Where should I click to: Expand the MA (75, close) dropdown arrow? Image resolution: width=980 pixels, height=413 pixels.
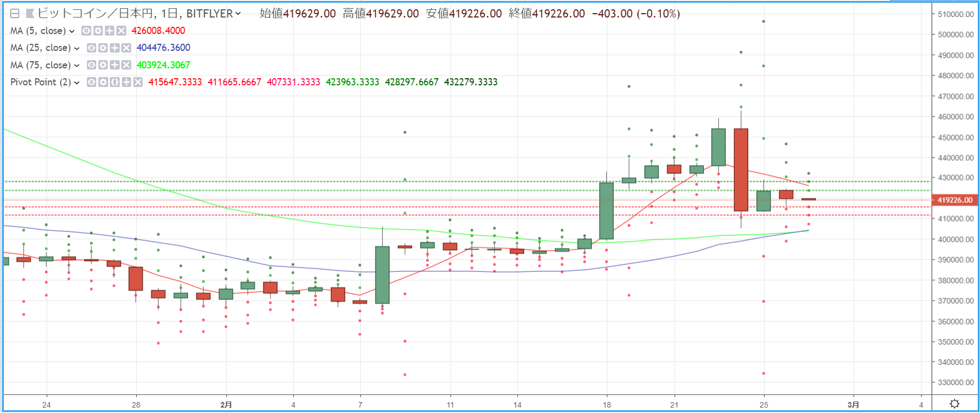point(77,66)
